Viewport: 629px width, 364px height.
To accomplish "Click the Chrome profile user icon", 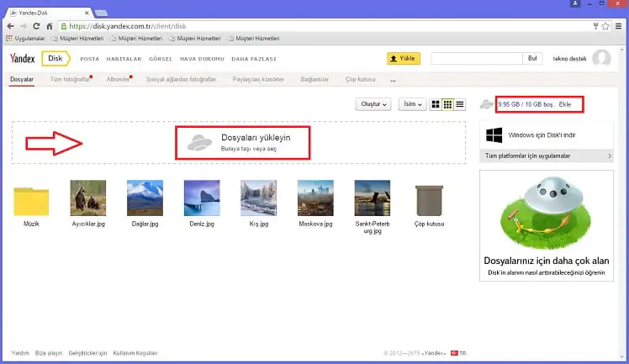I will 575,3.
